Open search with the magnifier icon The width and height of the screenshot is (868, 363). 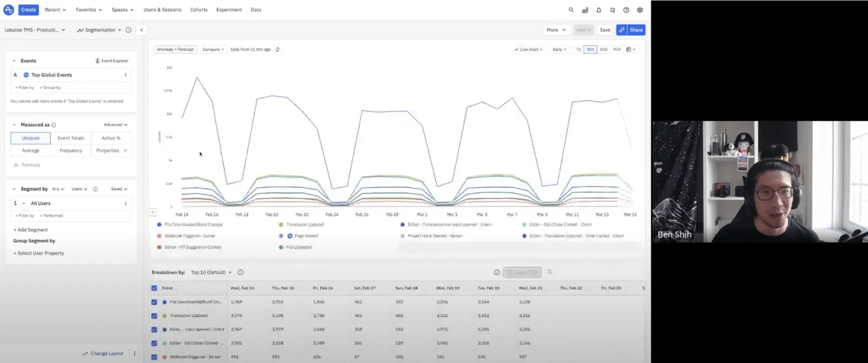[x=571, y=10]
